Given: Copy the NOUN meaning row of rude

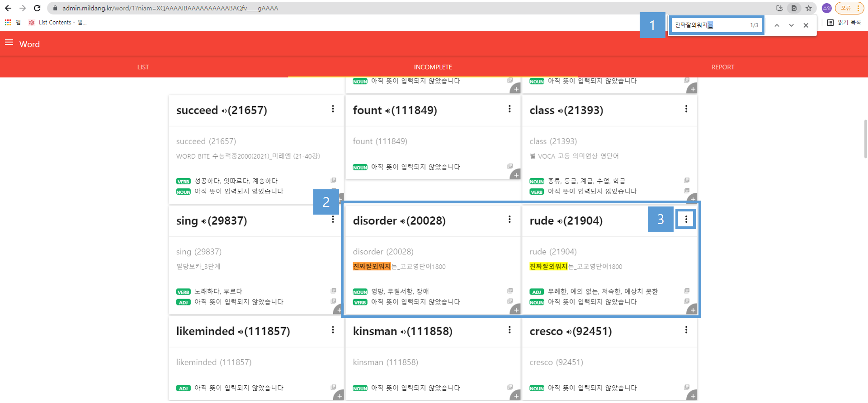Looking at the screenshot, I should point(687,301).
